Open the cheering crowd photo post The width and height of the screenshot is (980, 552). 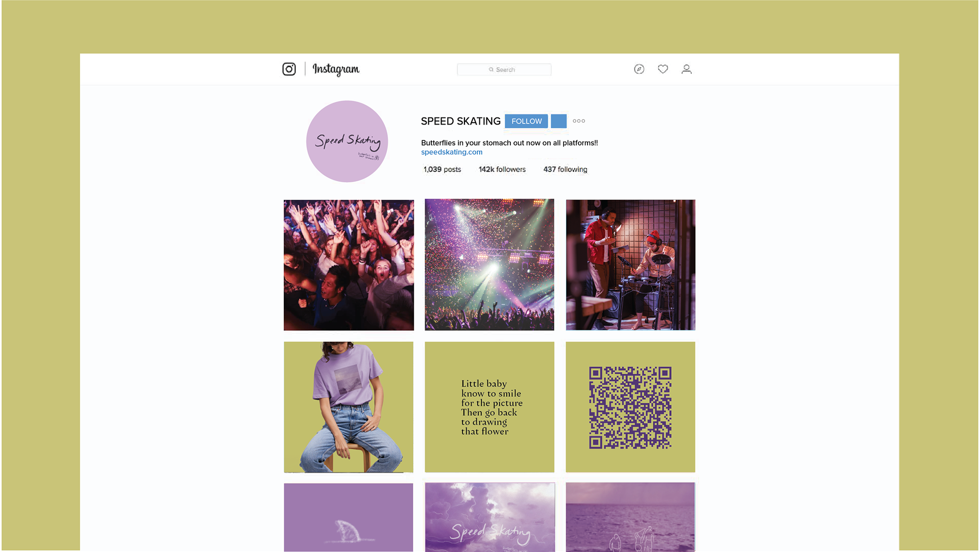(x=349, y=265)
